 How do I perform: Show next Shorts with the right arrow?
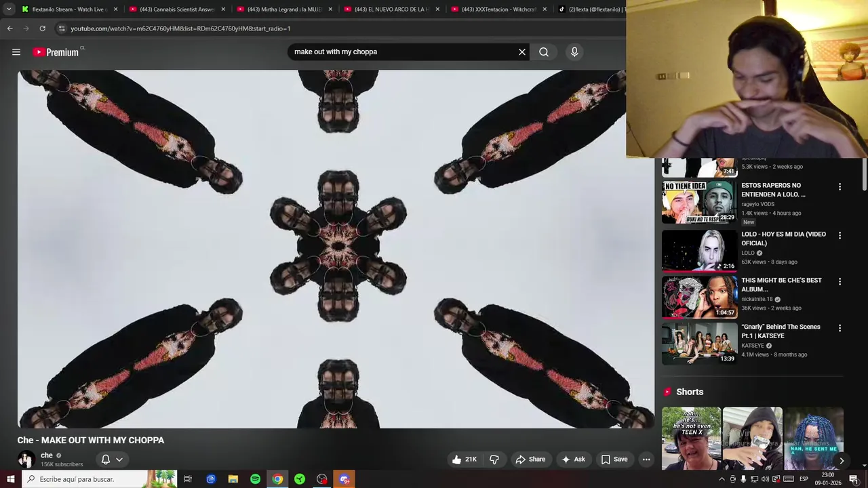pos(842,461)
